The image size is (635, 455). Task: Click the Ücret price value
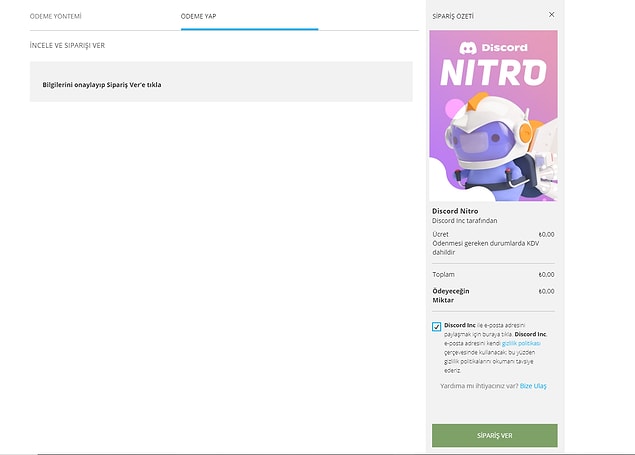(546, 234)
